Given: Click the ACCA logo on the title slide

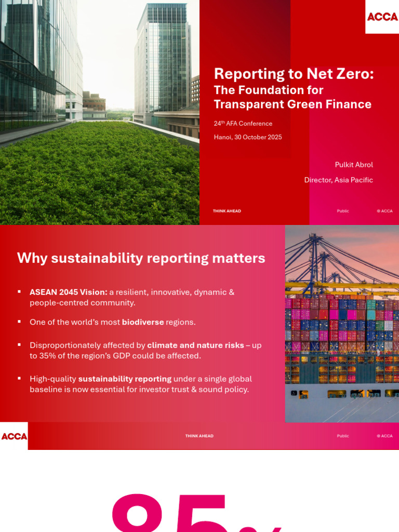Looking at the screenshot, I should click(382, 17).
